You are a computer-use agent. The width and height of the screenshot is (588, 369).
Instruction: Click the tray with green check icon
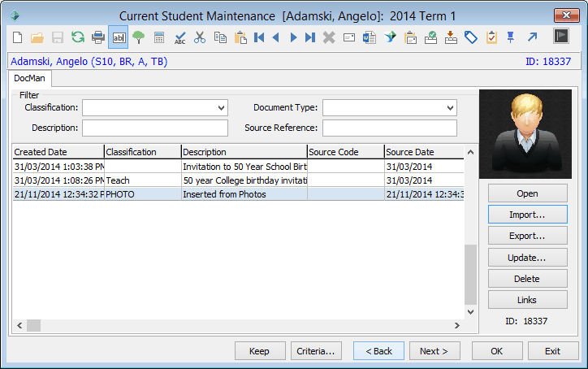click(430, 37)
